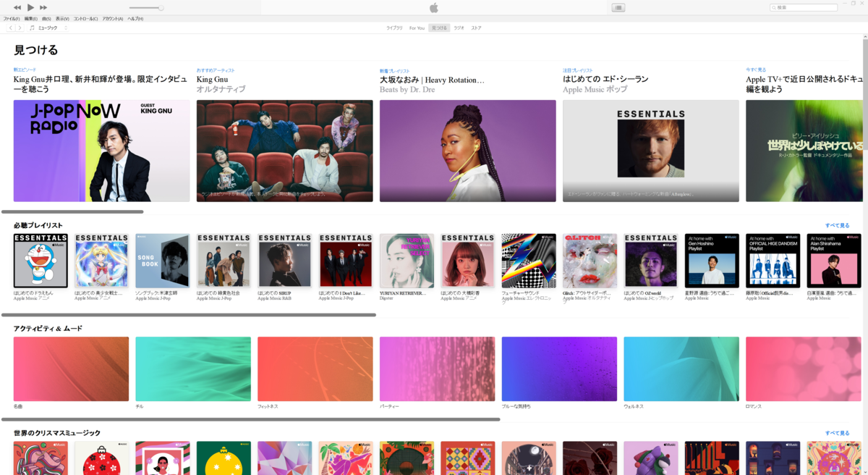
Task: Open the 表示 menu
Action: [62, 18]
